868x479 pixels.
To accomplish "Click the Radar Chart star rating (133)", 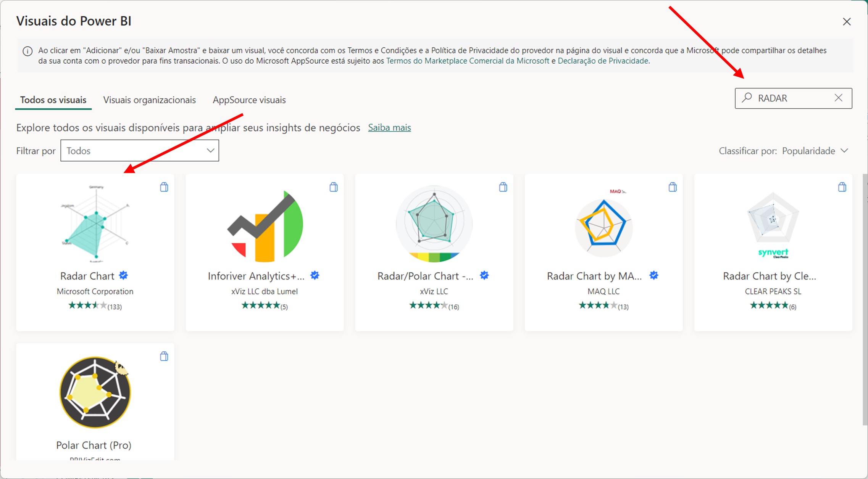I will [95, 306].
